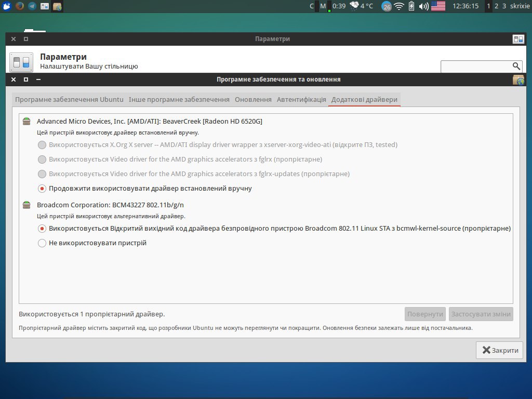This screenshot has width=532, height=399.
Task: Click the Закрити button
Action: coord(500,350)
